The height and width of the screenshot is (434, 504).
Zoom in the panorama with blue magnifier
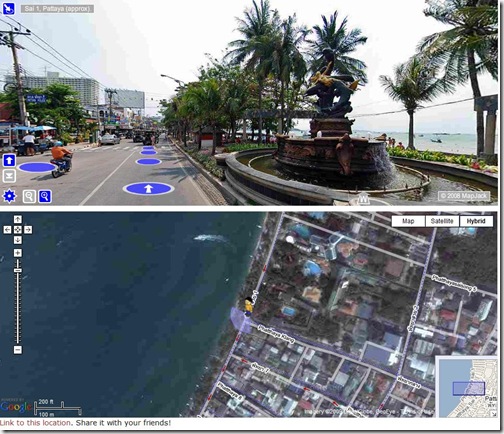[45, 197]
